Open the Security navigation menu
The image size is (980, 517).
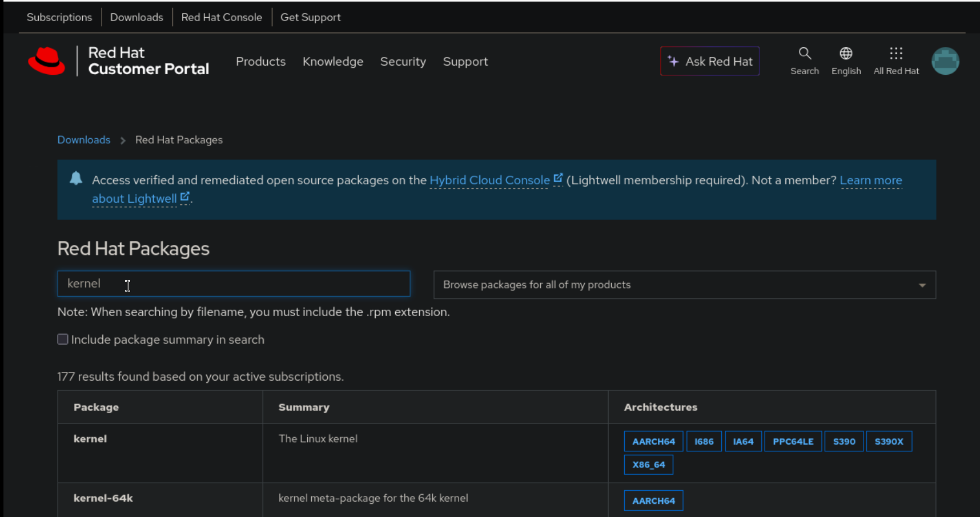pyautogui.click(x=403, y=62)
